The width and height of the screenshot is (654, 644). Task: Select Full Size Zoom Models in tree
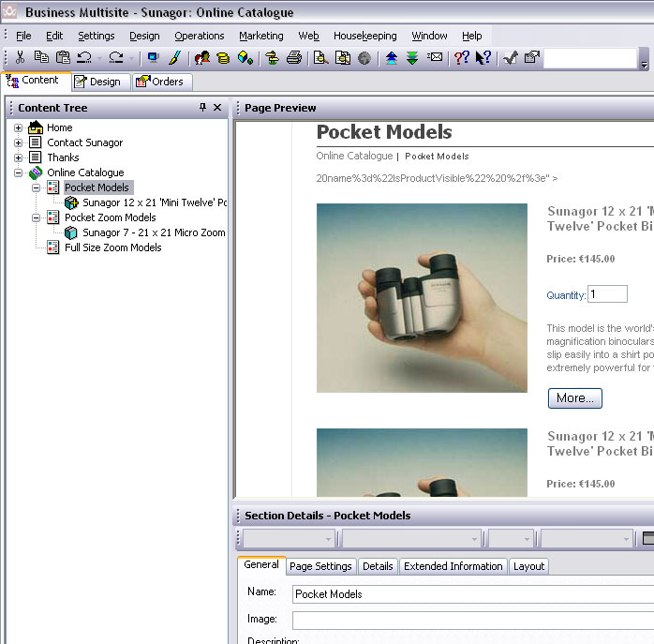(112, 248)
